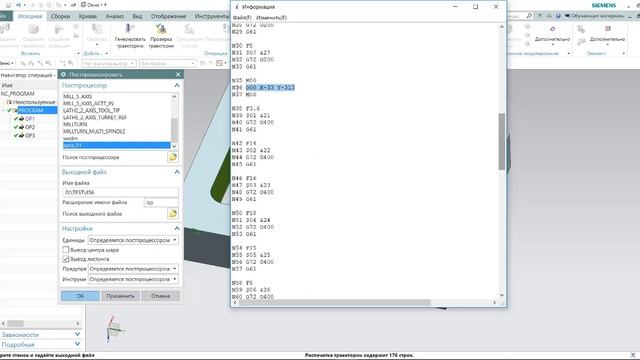Click the file extension input field

click(x=161, y=202)
